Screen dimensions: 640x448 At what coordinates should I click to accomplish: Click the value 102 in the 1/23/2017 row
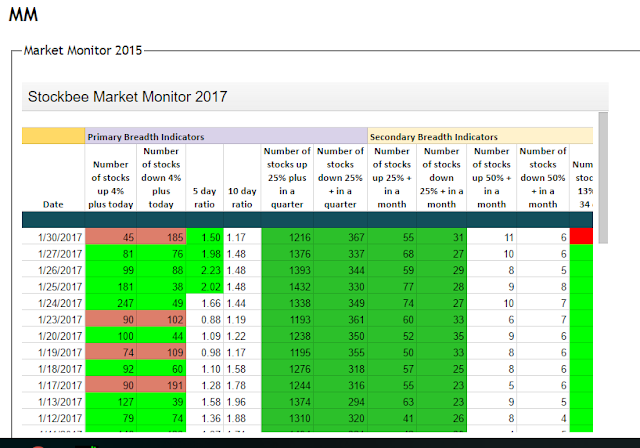coord(161,319)
